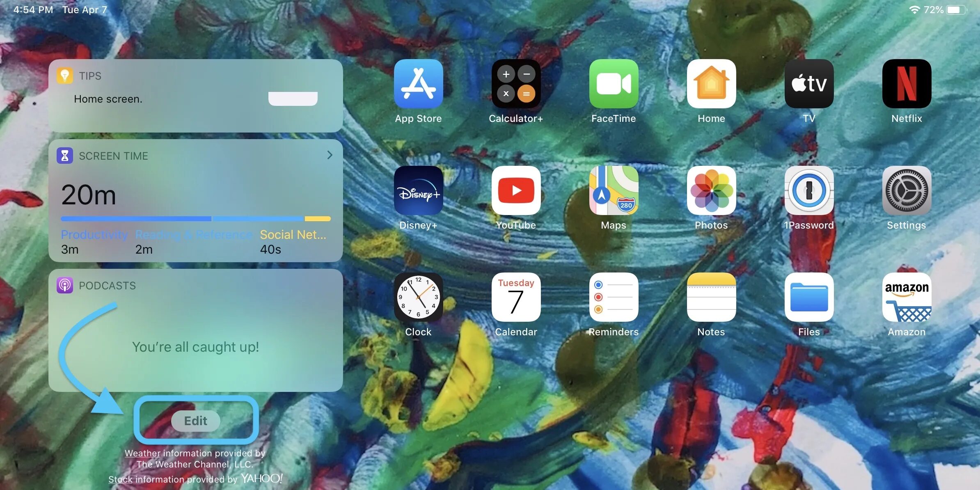This screenshot has width=980, height=490.
Task: Tap the 40s social networking time
Action: pyautogui.click(x=270, y=249)
